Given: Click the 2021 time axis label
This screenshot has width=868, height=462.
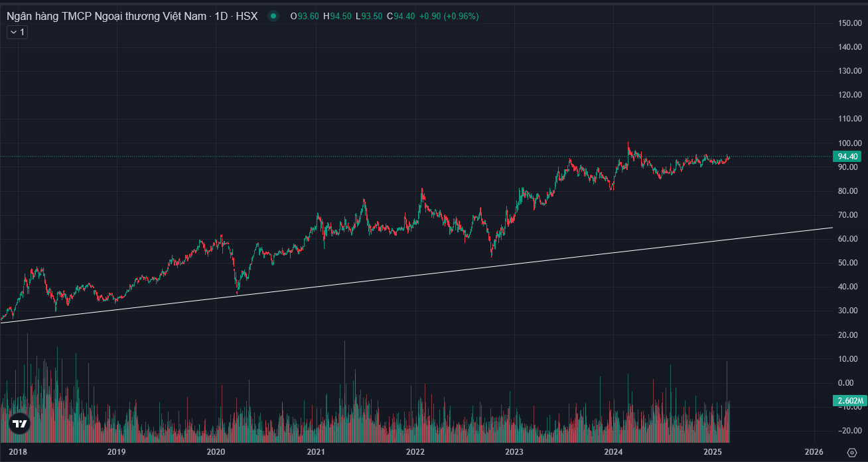Looking at the screenshot, I should tap(316, 452).
